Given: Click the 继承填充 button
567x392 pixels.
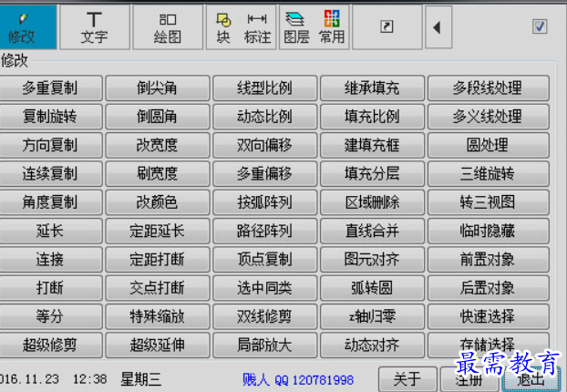Looking at the screenshot, I should click(x=372, y=88).
